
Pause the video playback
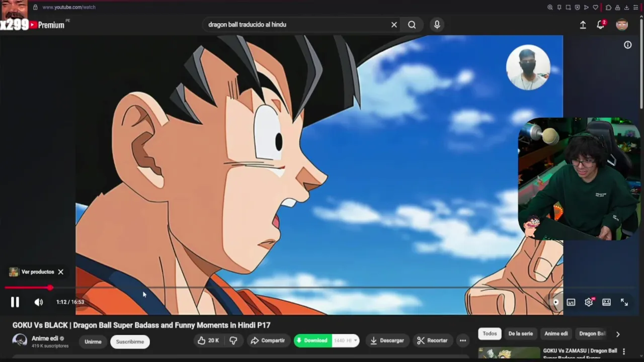[x=15, y=302]
